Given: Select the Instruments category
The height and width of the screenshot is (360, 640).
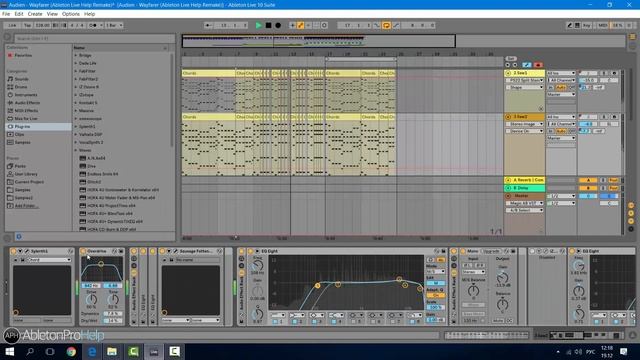Looking at the screenshot, I should click(x=26, y=95).
